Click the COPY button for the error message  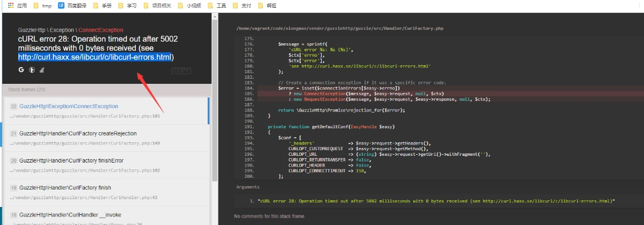click(181, 71)
